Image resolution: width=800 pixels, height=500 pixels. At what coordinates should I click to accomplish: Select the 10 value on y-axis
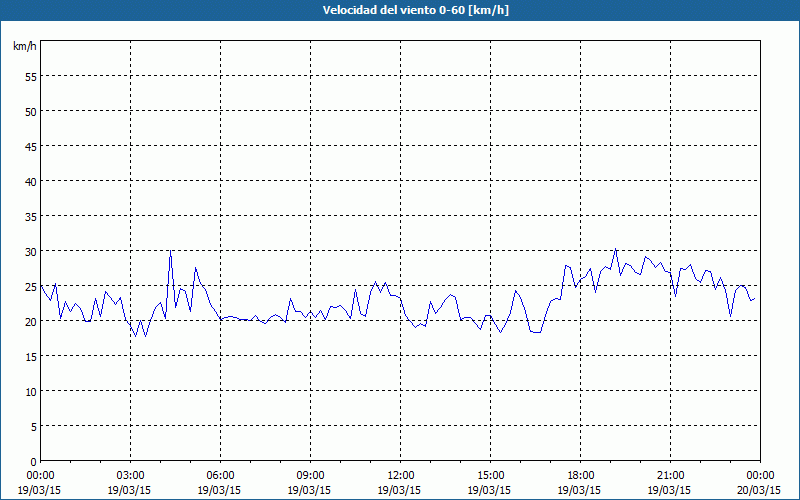tap(31, 392)
